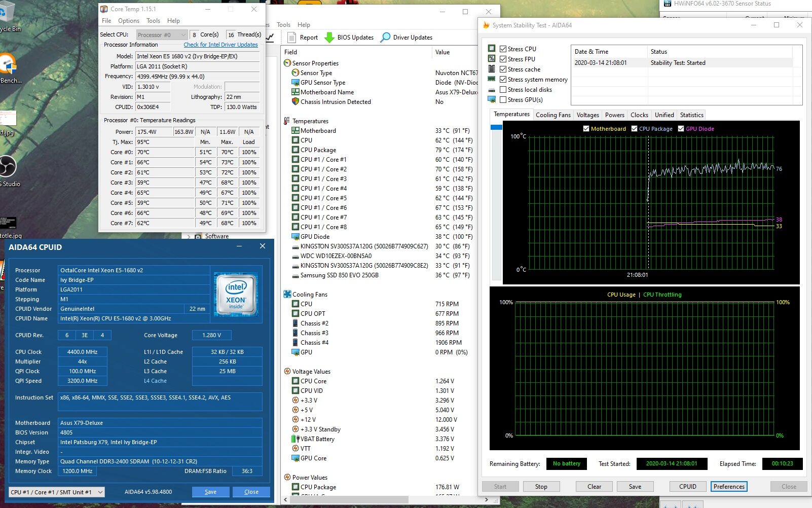Image resolution: width=812 pixels, height=508 pixels.
Task: Click the Stress system memory RAM icon
Action: (x=492, y=79)
